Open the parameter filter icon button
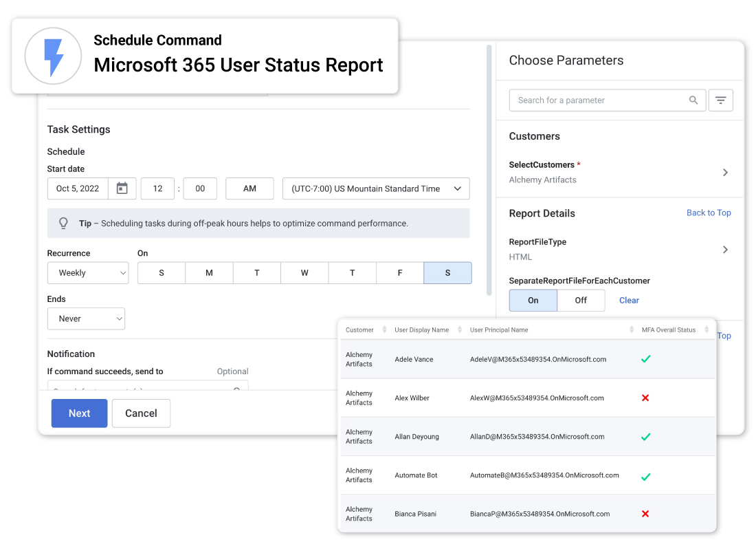Screen dimensions: 756x551 pyautogui.click(x=720, y=100)
